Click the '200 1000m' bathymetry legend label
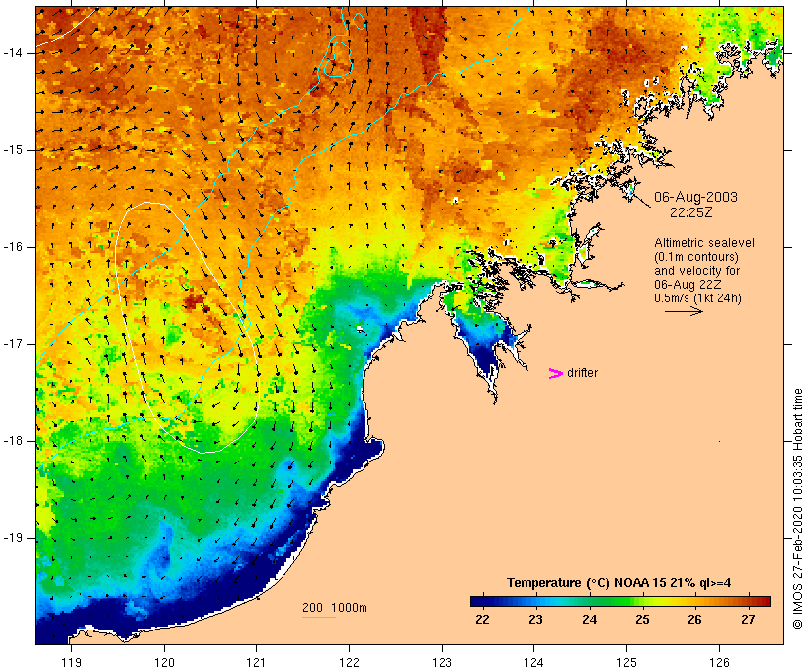 [335, 608]
